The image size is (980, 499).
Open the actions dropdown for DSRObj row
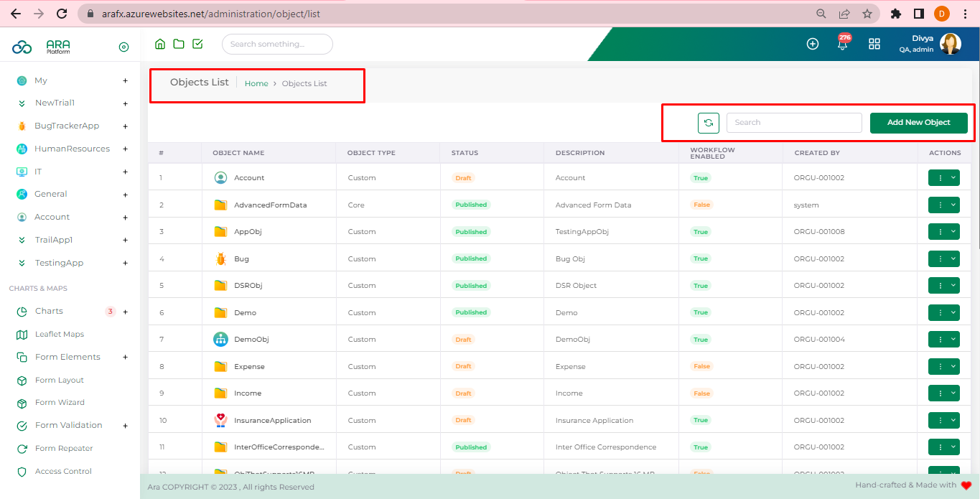(943, 286)
